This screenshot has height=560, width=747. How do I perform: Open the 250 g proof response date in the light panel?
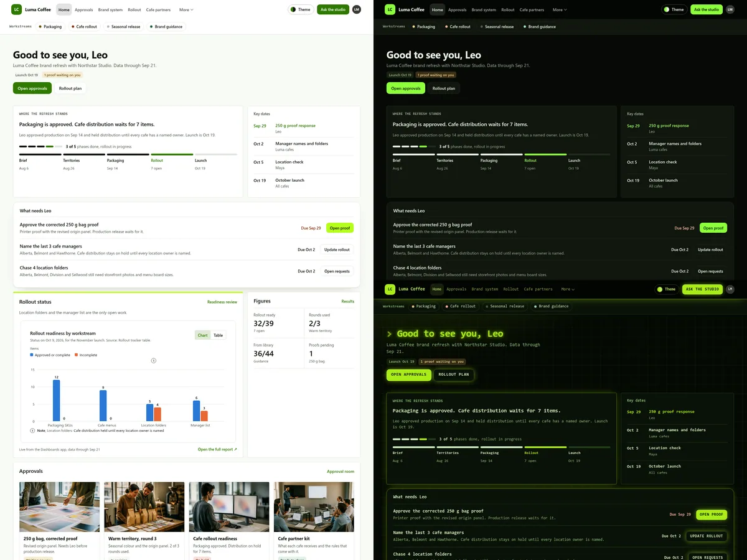(295, 126)
